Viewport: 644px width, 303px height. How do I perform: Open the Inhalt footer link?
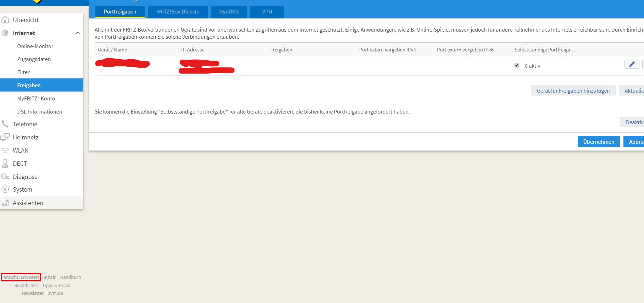50,277
